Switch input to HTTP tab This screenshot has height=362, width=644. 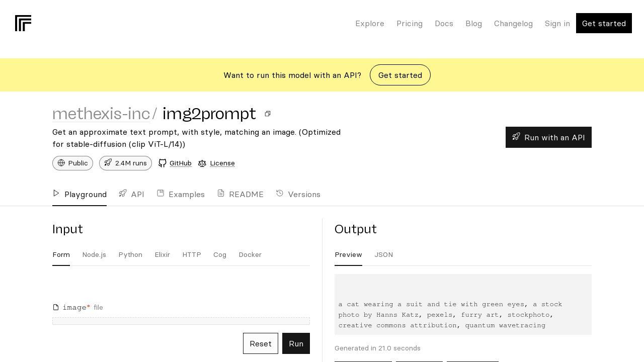(x=192, y=254)
